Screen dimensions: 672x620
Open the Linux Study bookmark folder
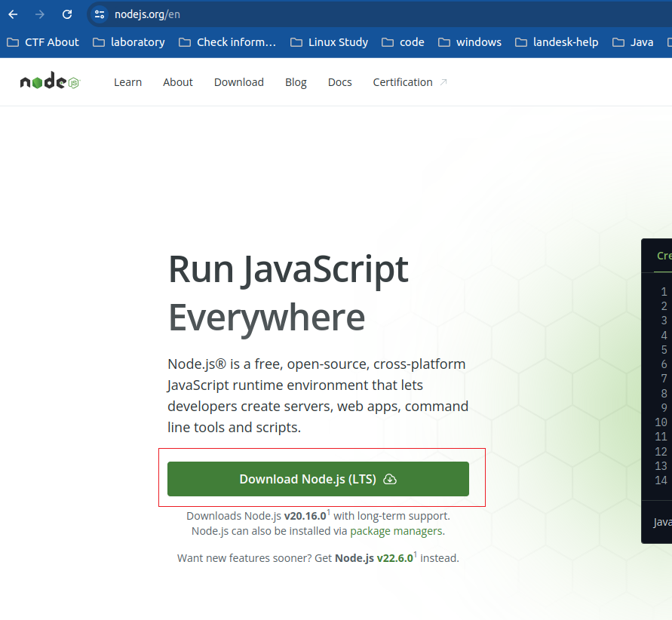(x=329, y=42)
